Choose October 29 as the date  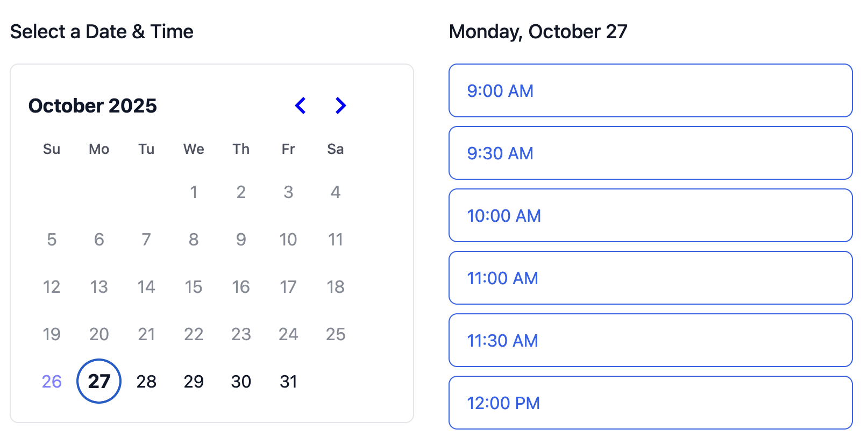[x=194, y=381]
